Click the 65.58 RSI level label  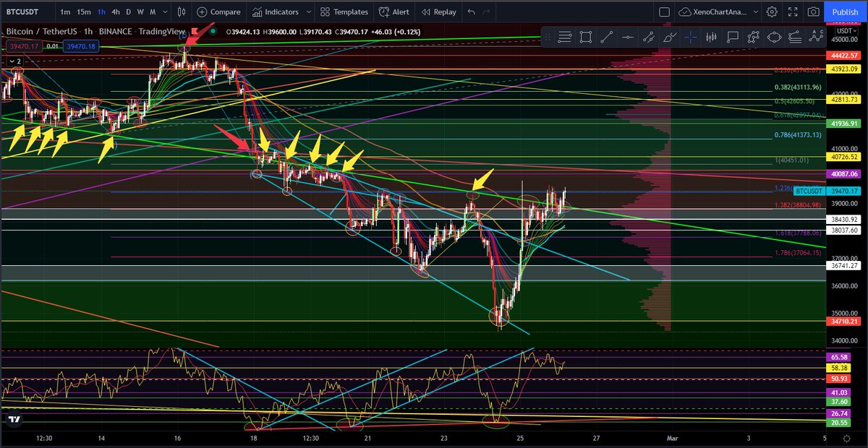(x=840, y=357)
